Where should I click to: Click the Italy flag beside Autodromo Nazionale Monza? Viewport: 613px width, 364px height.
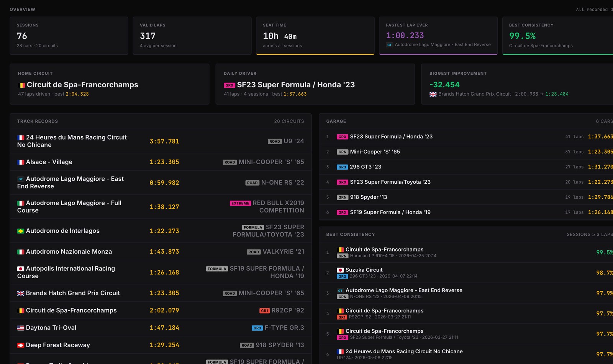point(21,252)
